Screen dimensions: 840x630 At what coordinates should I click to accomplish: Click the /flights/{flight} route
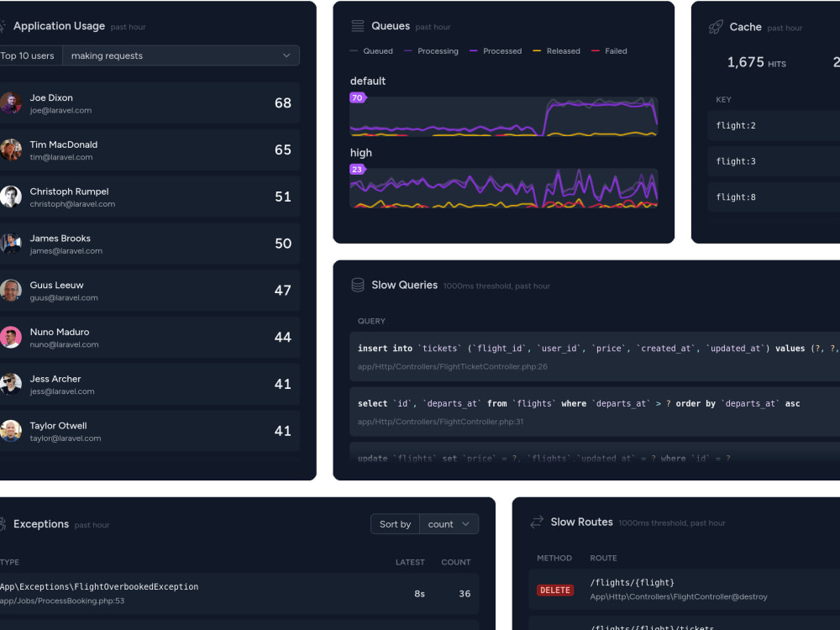pos(633,582)
